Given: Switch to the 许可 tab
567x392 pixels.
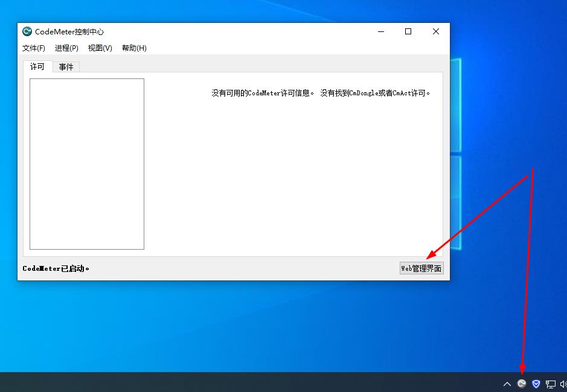Looking at the screenshot, I should tap(37, 67).
